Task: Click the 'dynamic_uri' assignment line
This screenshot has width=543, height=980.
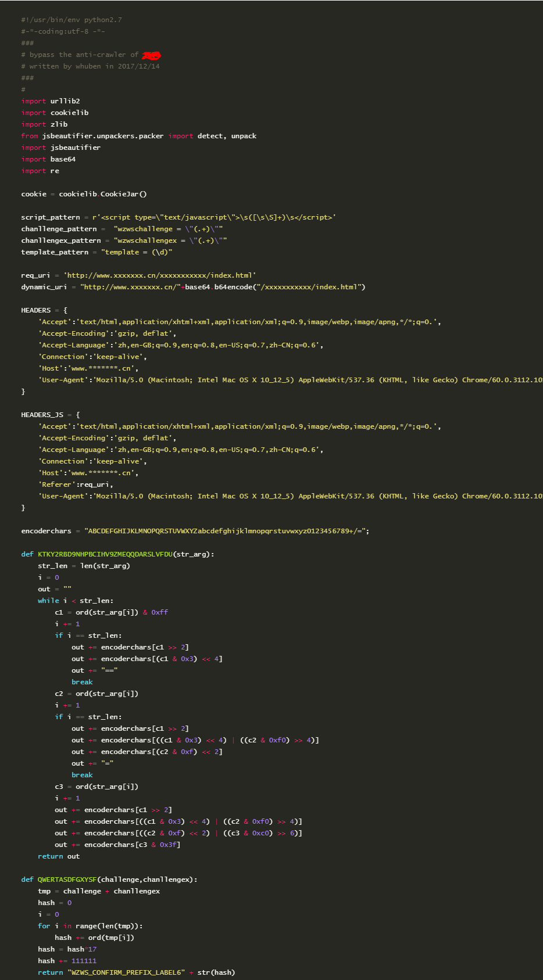Action: (x=194, y=287)
